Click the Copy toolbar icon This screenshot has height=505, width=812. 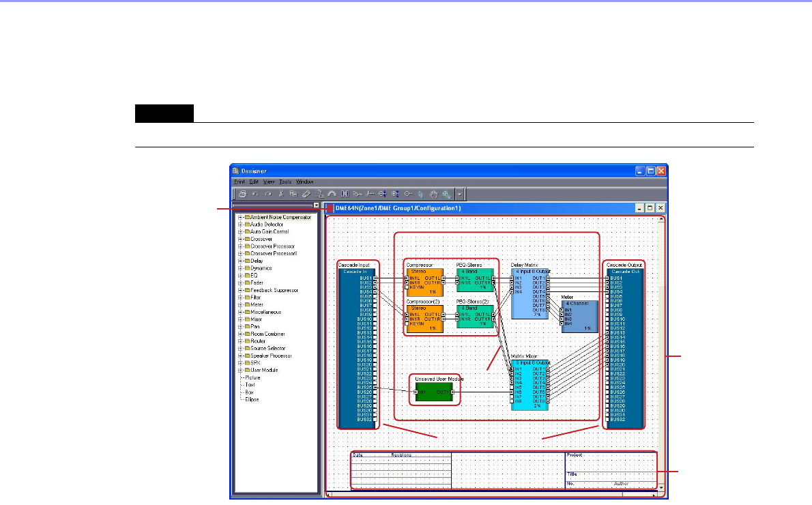tap(293, 194)
